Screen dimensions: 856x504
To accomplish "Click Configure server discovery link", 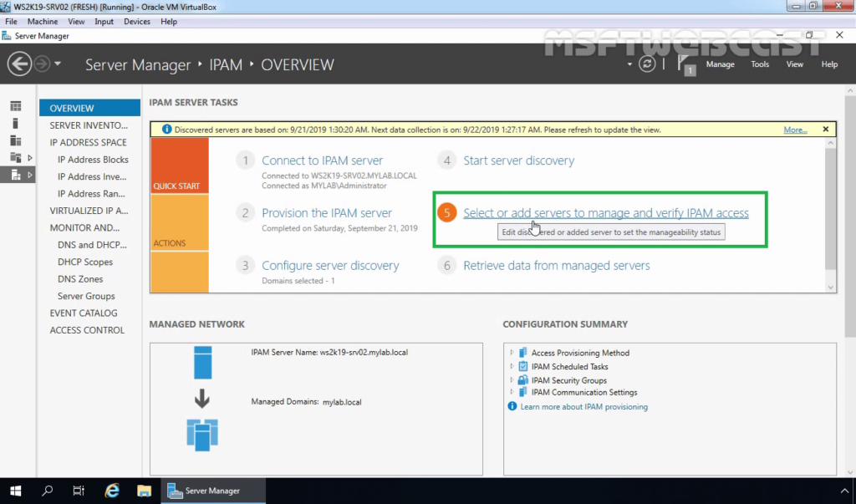I will pos(330,266).
